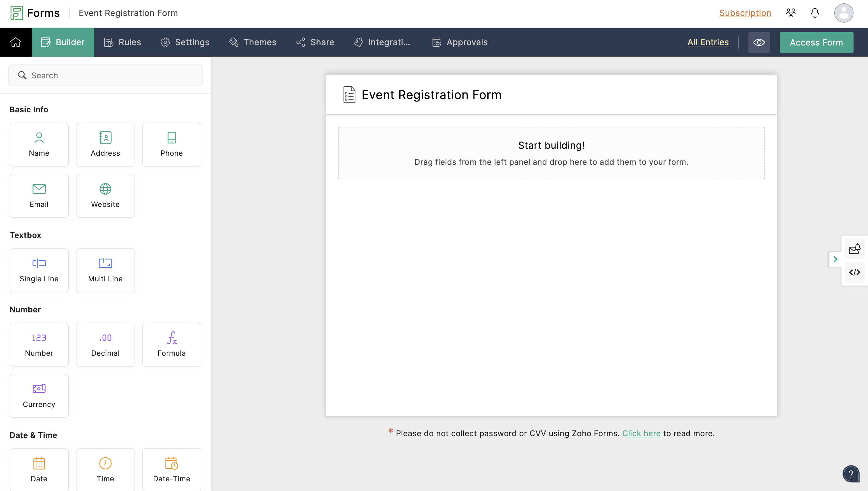Click the Address field tile
Screen dimensions: 868x491
pyautogui.click(x=105, y=144)
